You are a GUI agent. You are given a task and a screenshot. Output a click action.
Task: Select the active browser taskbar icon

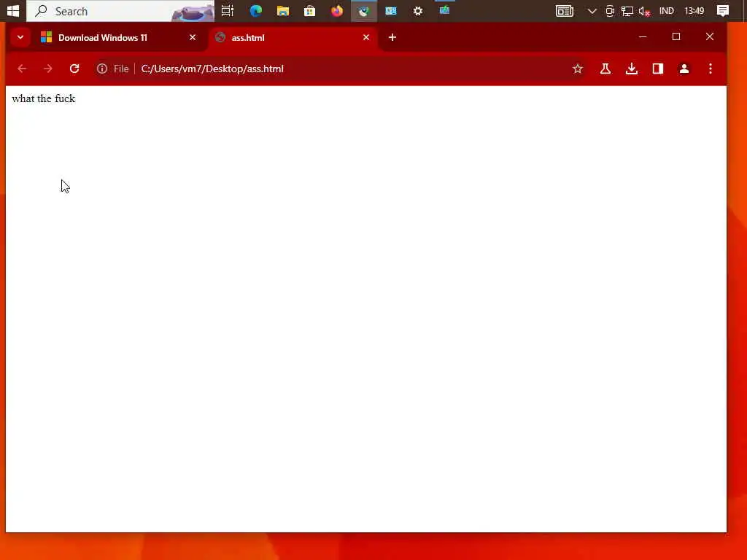point(364,10)
